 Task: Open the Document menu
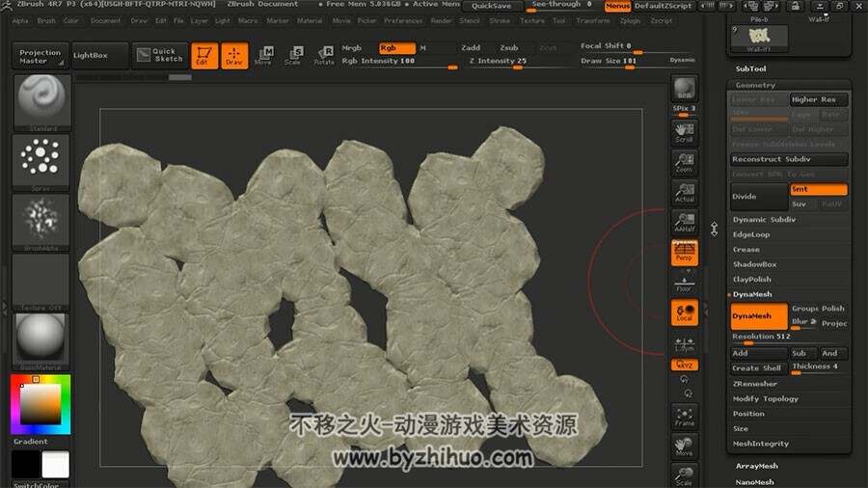point(105,21)
